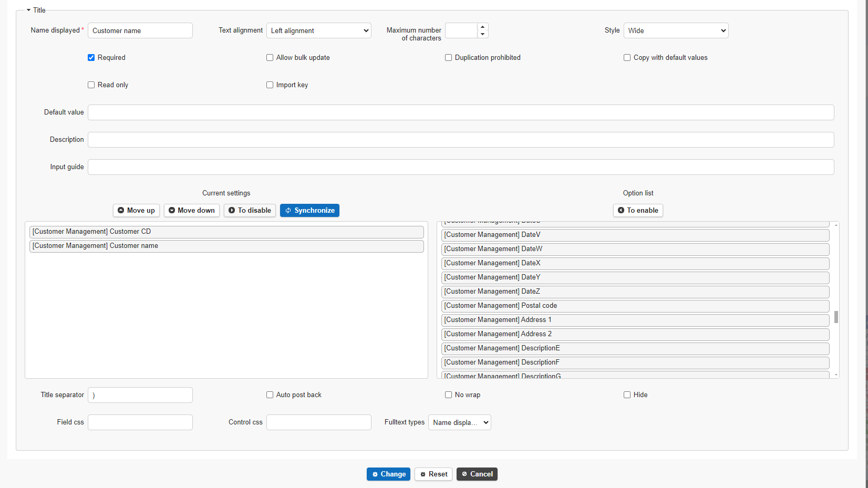Select Customer name in current settings
The width and height of the screenshot is (868, 488).
click(x=226, y=246)
